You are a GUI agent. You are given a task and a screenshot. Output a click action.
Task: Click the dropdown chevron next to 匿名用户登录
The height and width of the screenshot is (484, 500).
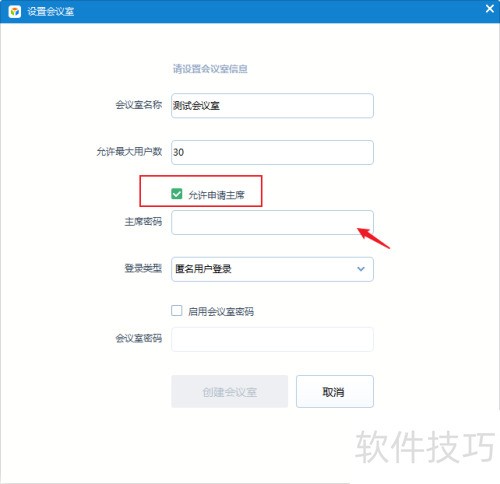(x=361, y=269)
